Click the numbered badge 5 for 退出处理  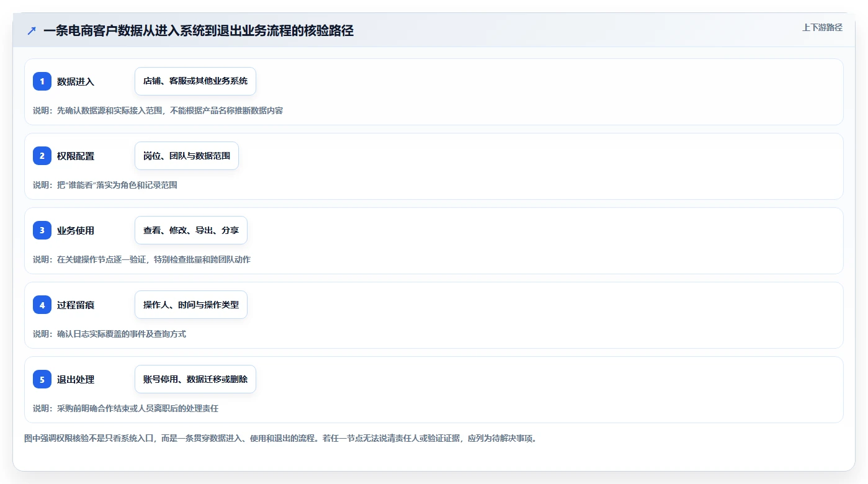pos(42,379)
